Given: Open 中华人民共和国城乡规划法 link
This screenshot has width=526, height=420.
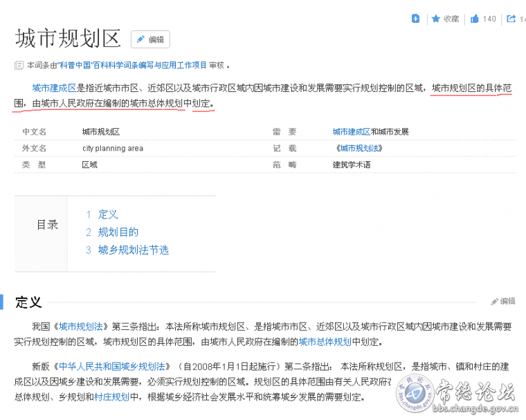Looking at the screenshot, I should [x=112, y=366].
